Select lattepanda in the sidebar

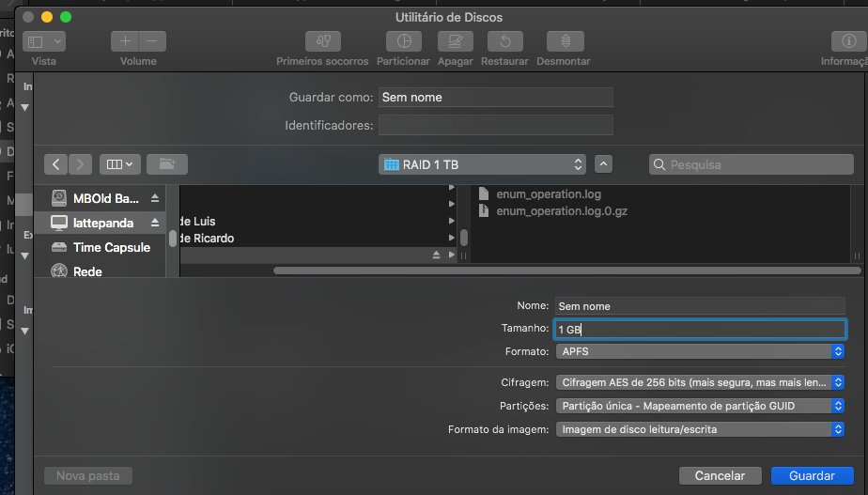click(99, 223)
